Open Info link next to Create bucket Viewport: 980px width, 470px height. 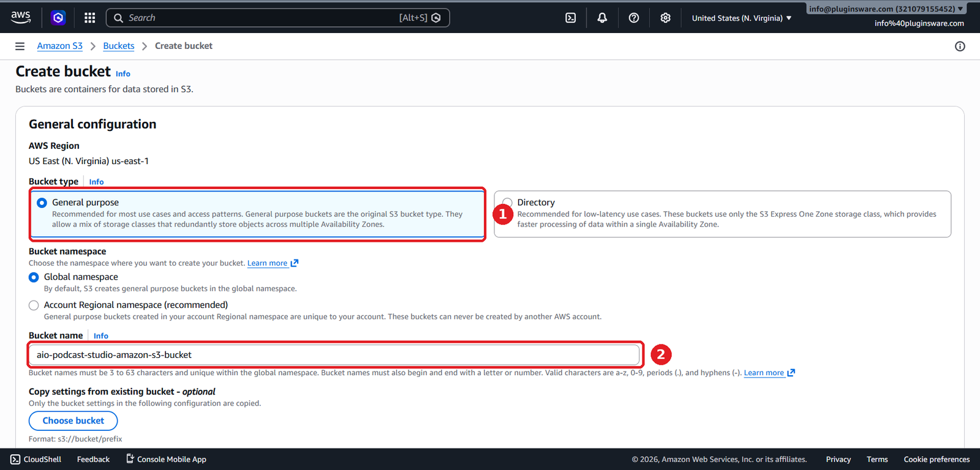pos(123,74)
